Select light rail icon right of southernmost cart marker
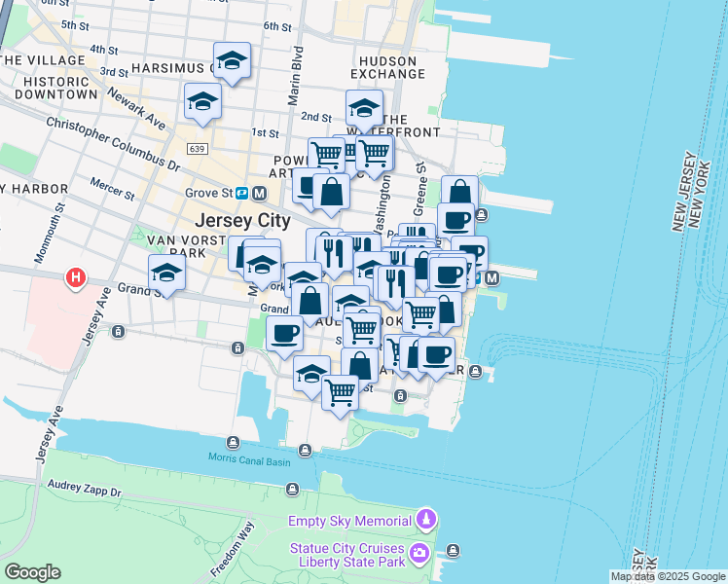This screenshot has height=584, width=728. (400, 395)
